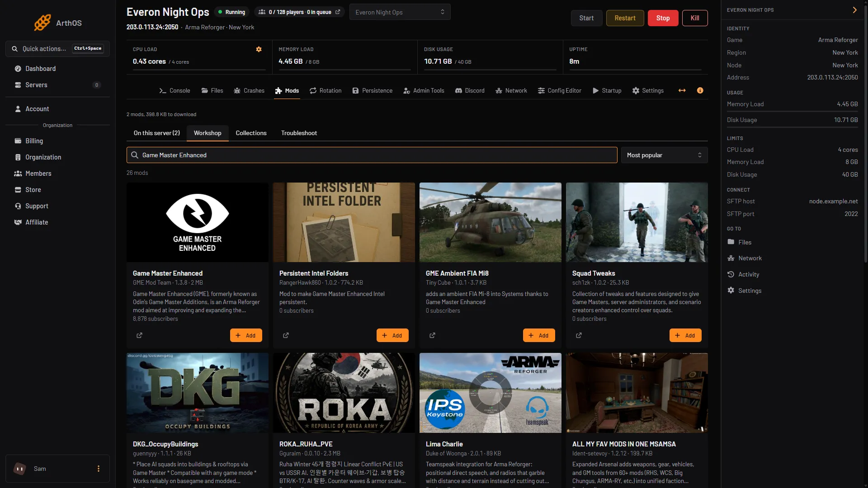The width and height of the screenshot is (868, 488).
Task: Click the ROKA_RUHA_PVE mod thumbnail
Action: click(x=344, y=393)
